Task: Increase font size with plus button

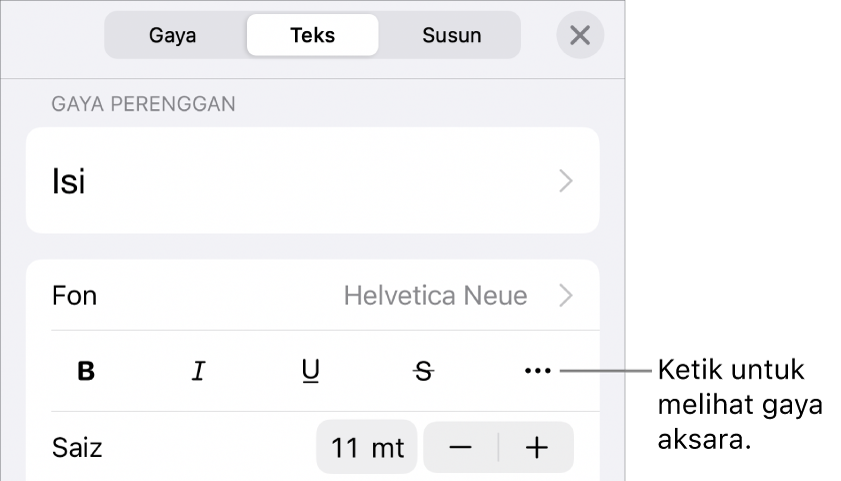Action: pos(536,447)
